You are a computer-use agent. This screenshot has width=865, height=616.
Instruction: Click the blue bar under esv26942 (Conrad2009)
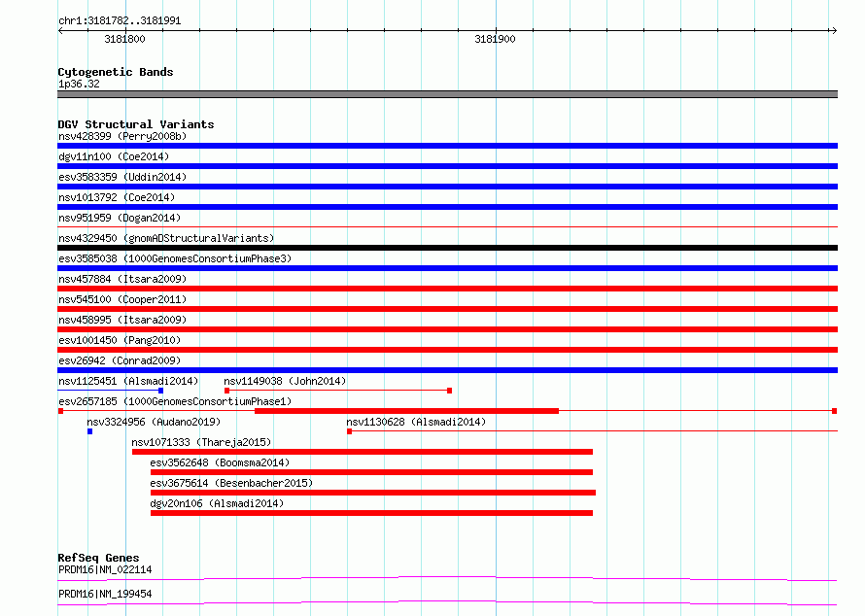pyautogui.click(x=447, y=370)
